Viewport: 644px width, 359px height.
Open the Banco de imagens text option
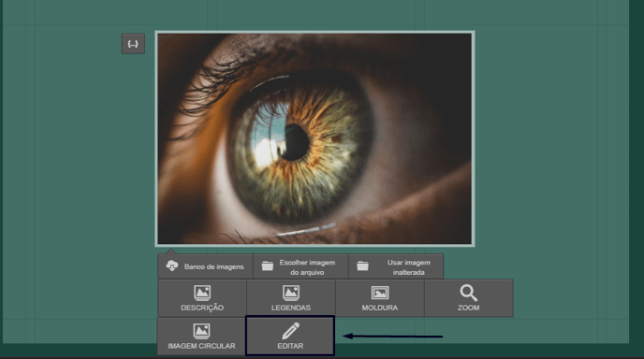(214, 266)
